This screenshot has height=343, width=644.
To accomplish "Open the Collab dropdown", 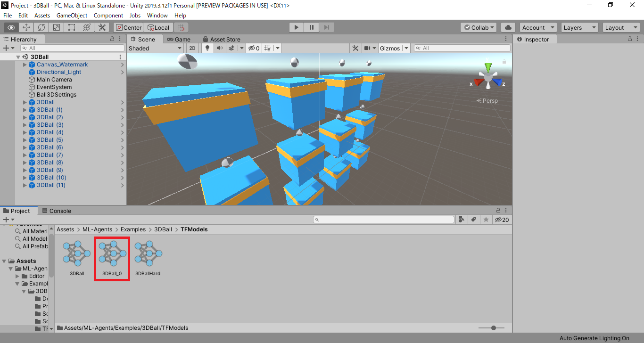I will [479, 27].
